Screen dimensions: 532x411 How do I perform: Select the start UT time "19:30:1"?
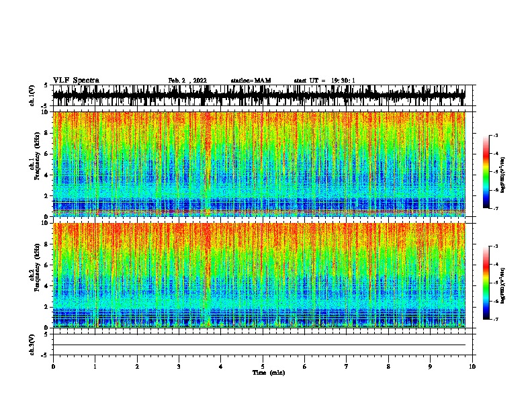[343, 81]
